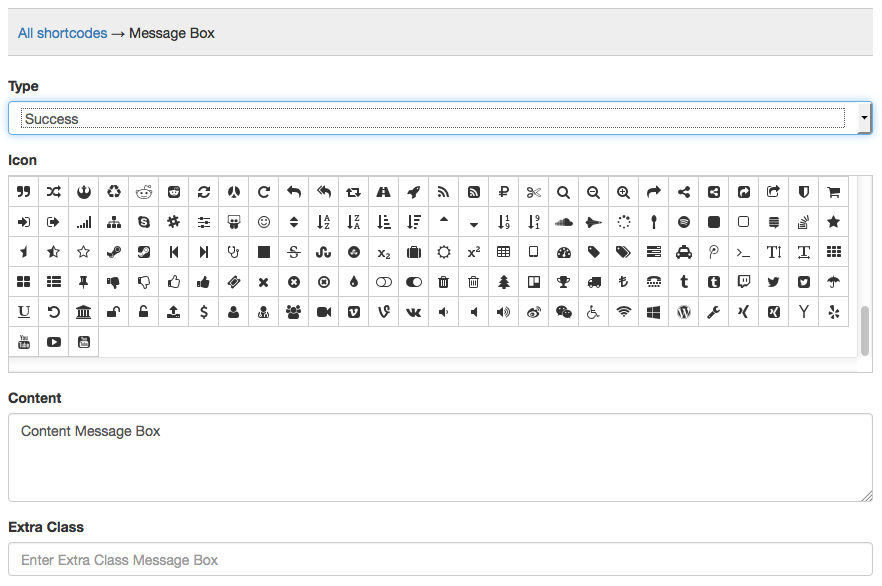The width and height of the screenshot is (882, 586).
Task: Select the toggle-off switch icon
Action: 384,282
